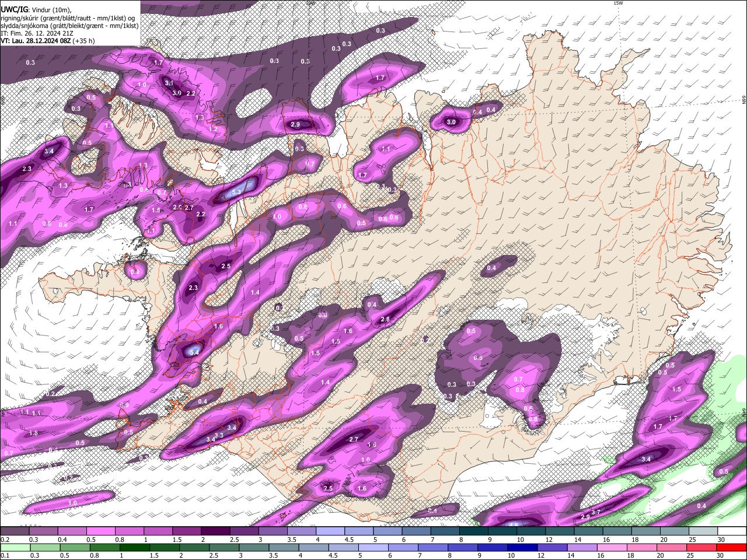This screenshot has height=560, width=747.
Task: Click the '3.7' precipitation value on the map
Action: pyautogui.click(x=596, y=512)
